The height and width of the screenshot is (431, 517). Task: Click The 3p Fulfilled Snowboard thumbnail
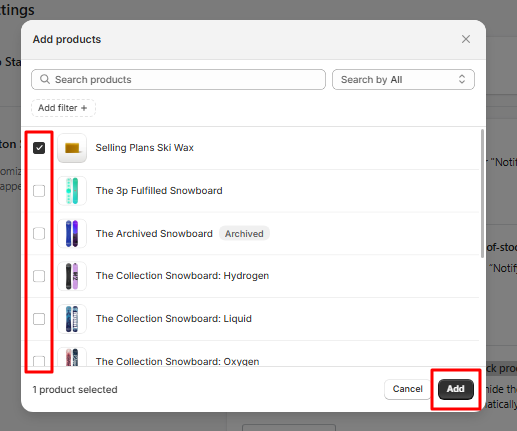72,191
